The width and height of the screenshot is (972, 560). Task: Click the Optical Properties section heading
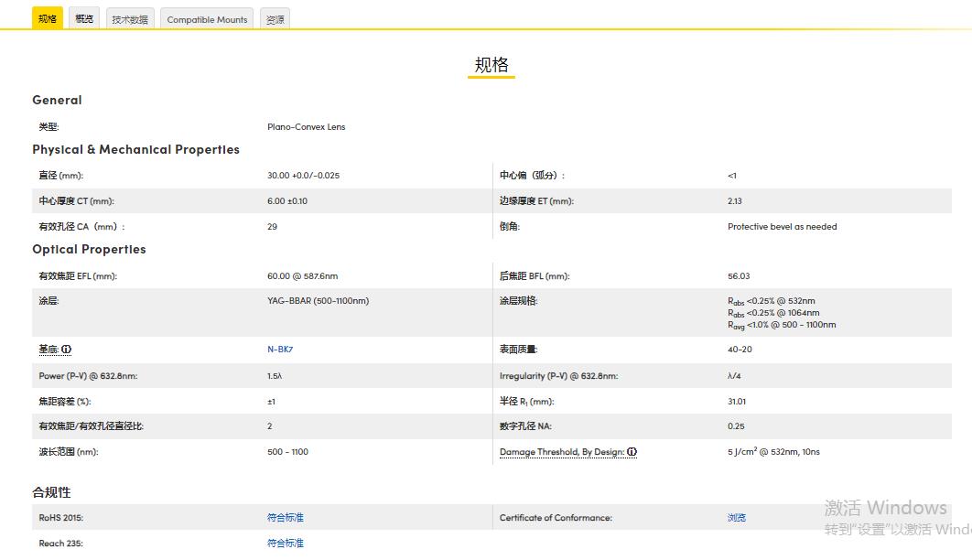click(89, 249)
